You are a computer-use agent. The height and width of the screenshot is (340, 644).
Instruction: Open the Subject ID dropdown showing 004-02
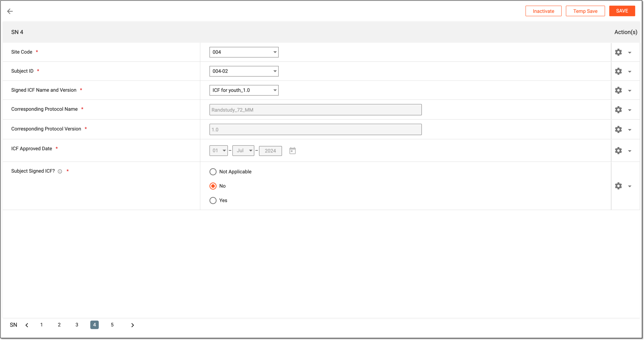[x=244, y=71]
